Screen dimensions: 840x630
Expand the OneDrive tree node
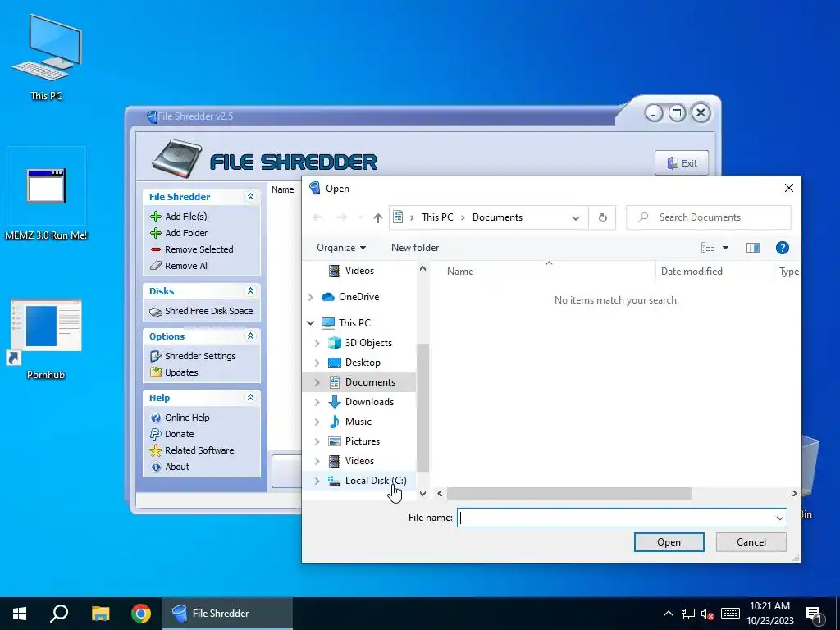310,297
